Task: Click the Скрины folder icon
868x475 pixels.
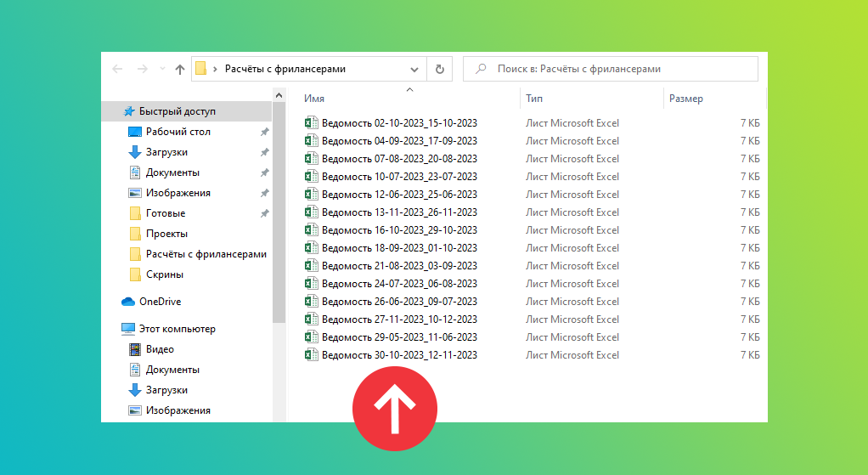Action: pos(134,274)
